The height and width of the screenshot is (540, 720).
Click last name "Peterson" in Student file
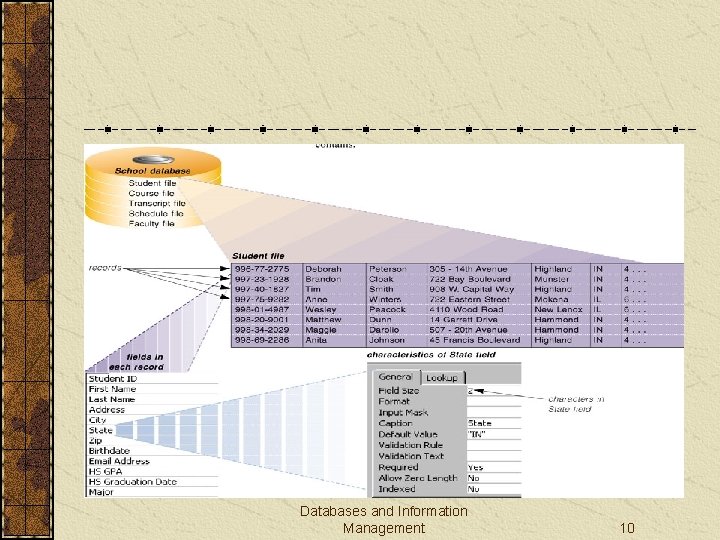(x=388, y=269)
